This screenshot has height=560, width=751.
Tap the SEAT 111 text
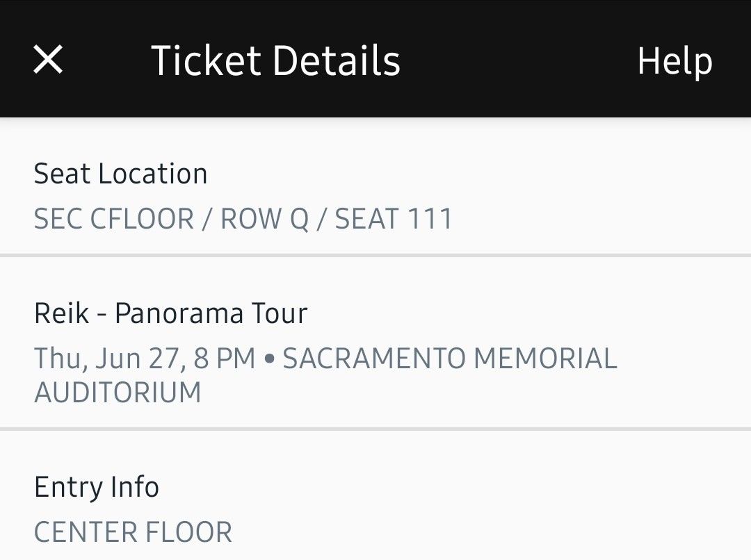click(x=394, y=220)
